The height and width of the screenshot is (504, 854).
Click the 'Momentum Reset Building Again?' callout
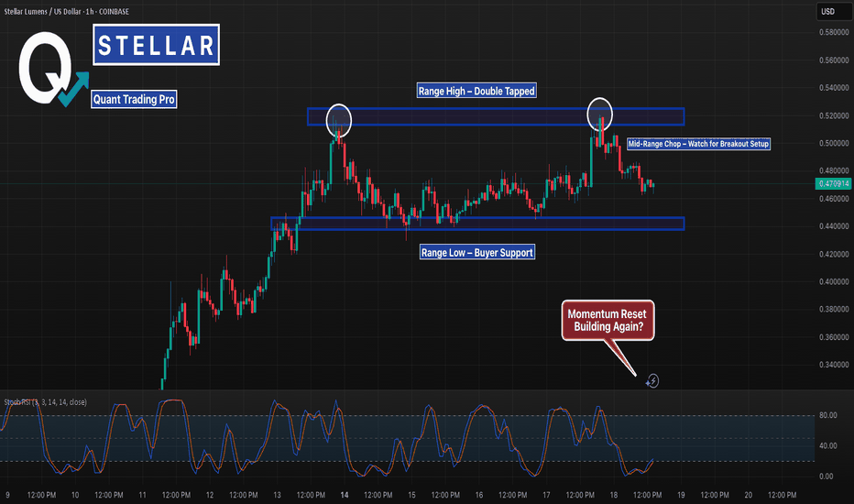[x=608, y=321]
